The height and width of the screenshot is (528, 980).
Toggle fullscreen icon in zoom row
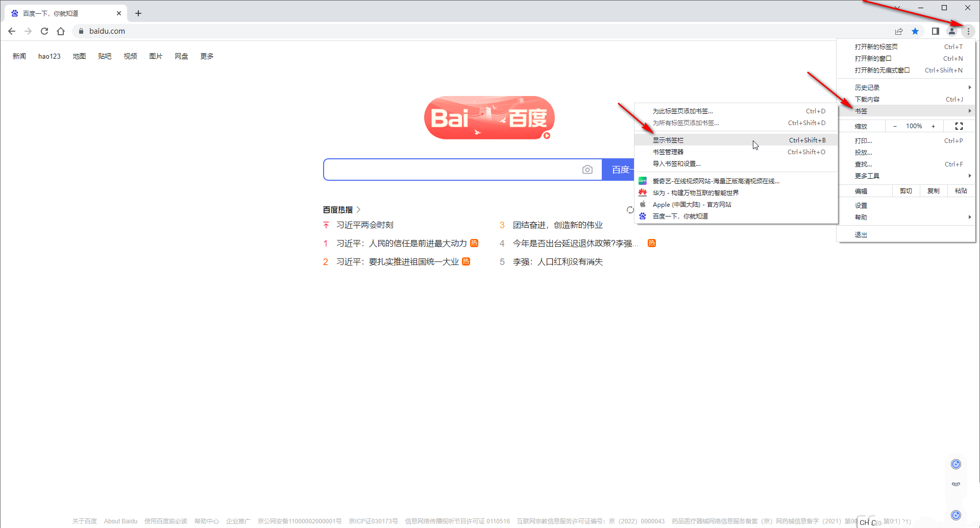tap(959, 126)
